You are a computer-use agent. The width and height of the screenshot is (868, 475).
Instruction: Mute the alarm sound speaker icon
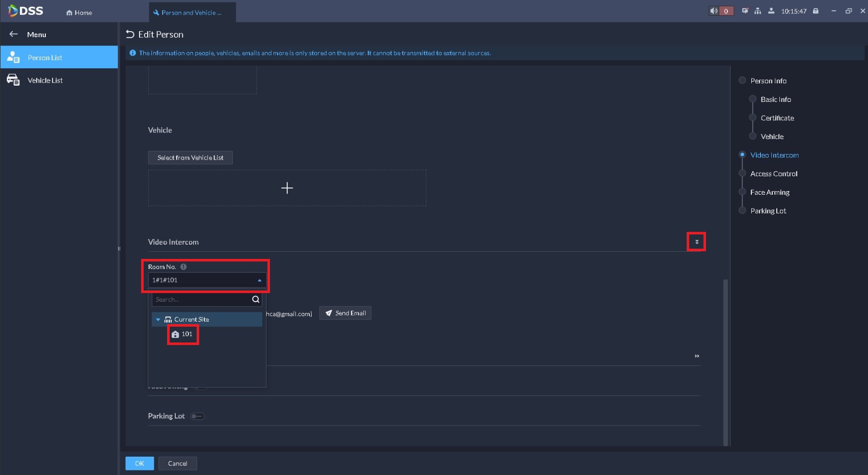pyautogui.click(x=714, y=11)
